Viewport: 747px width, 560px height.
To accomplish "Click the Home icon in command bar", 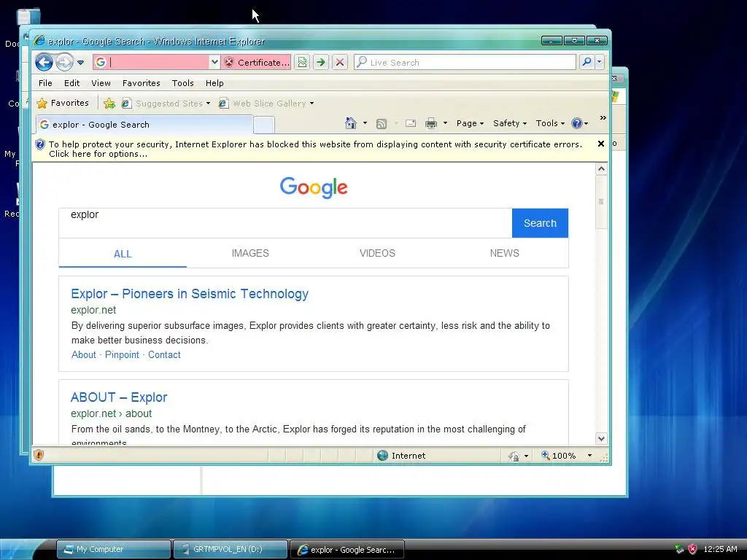I will [351, 123].
